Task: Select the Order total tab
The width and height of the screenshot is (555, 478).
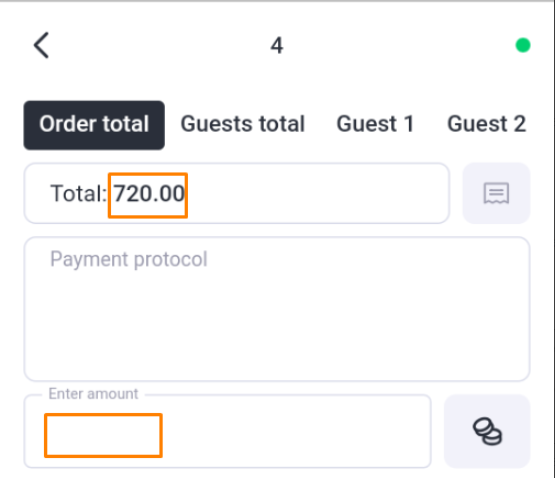Action: coord(94,125)
